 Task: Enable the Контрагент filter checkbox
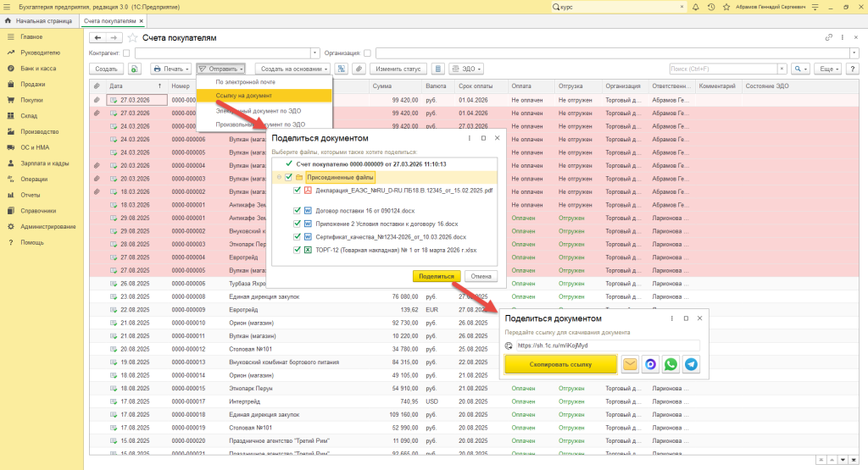pos(126,53)
